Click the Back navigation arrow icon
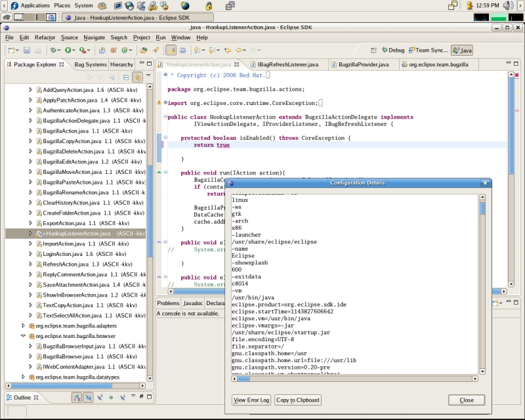 pyautogui.click(x=238, y=51)
